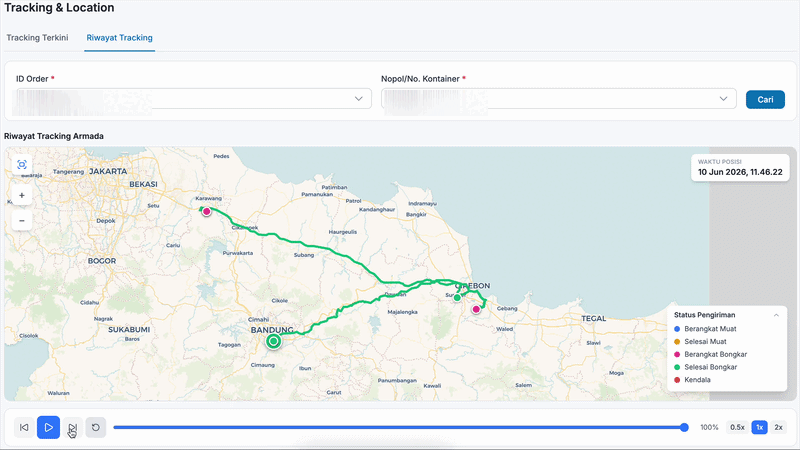The height and width of the screenshot is (450, 800).
Task: Reset the playback with reload icon
Action: tap(96, 428)
